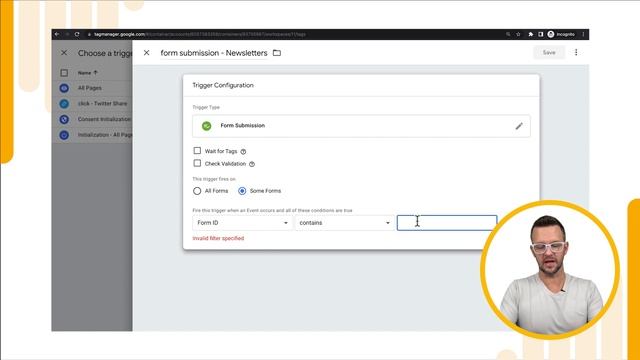Screen dimensions: 640x360
Task: Select the Form Submission trigger type box
Action: click(361, 126)
